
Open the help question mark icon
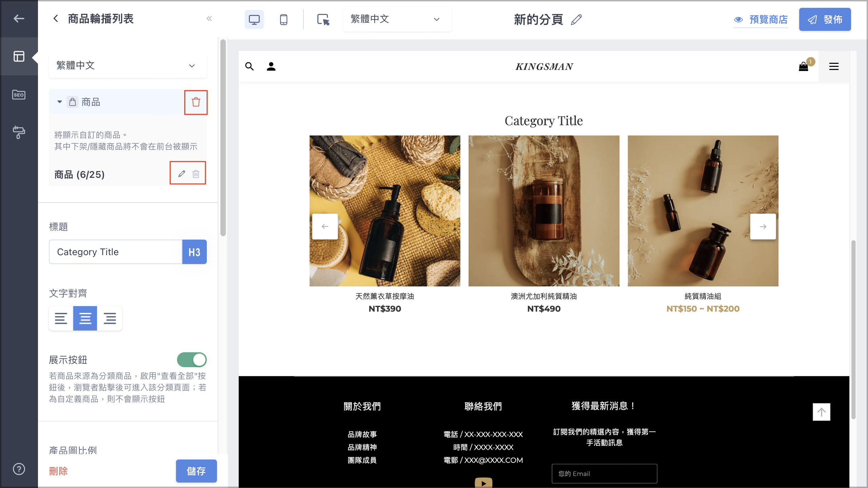[x=19, y=469]
